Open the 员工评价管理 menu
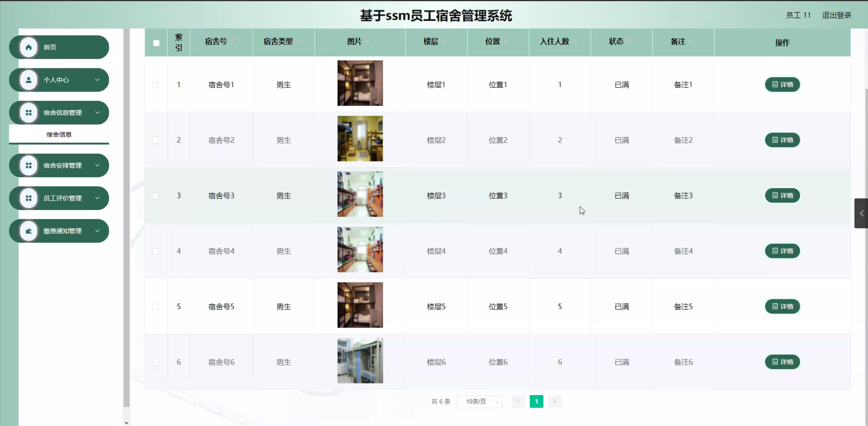 coord(62,198)
